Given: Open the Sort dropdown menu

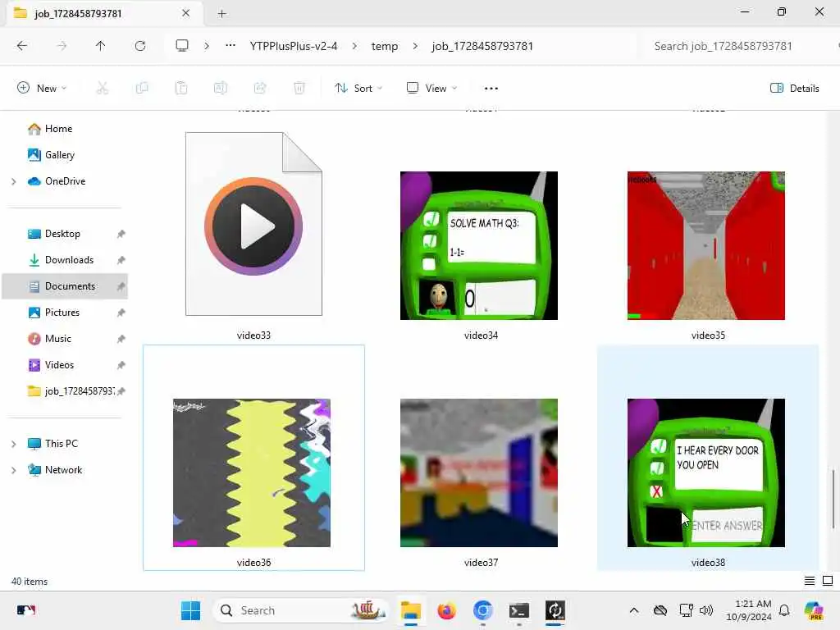Looking at the screenshot, I should (358, 89).
